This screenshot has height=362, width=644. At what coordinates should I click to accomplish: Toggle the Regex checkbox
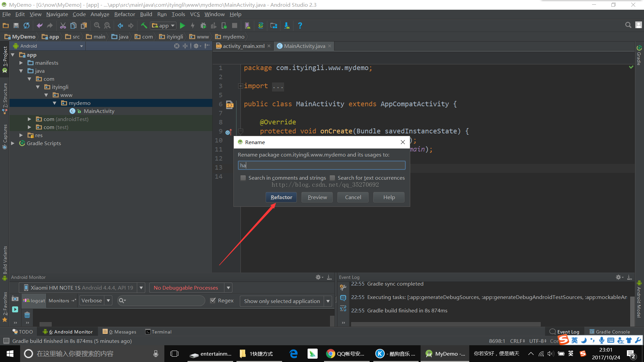pos(213,300)
